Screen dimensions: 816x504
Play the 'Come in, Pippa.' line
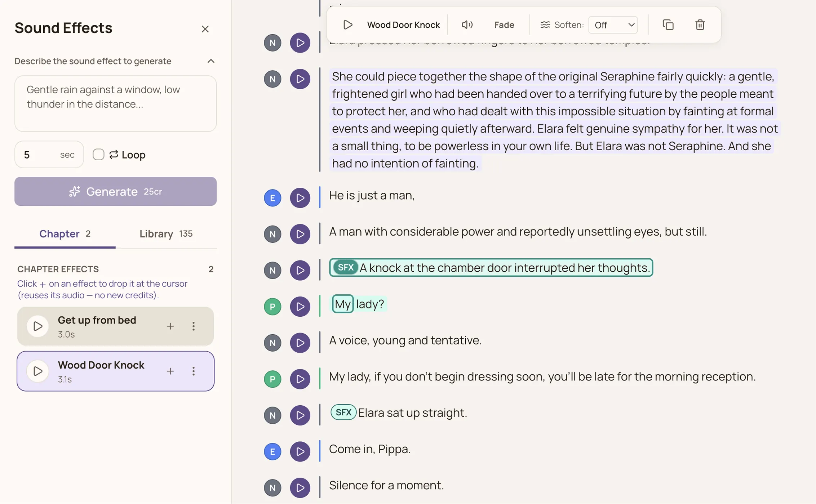click(300, 451)
